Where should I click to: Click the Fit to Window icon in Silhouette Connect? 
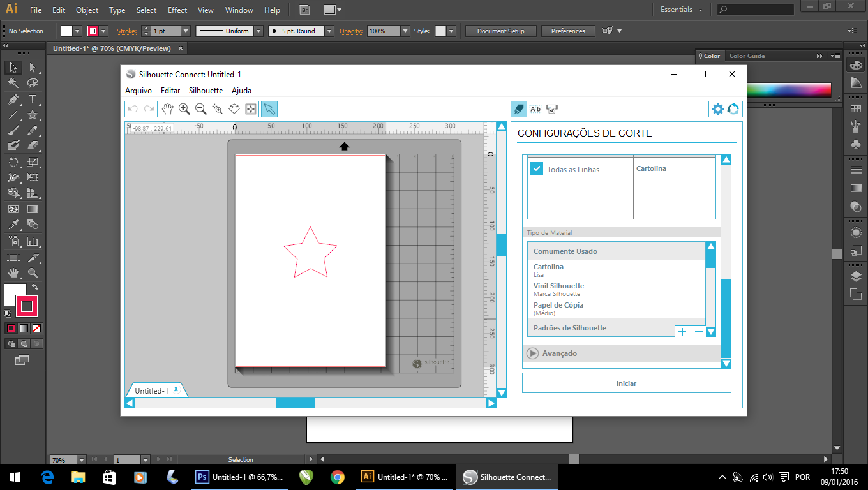tap(251, 109)
